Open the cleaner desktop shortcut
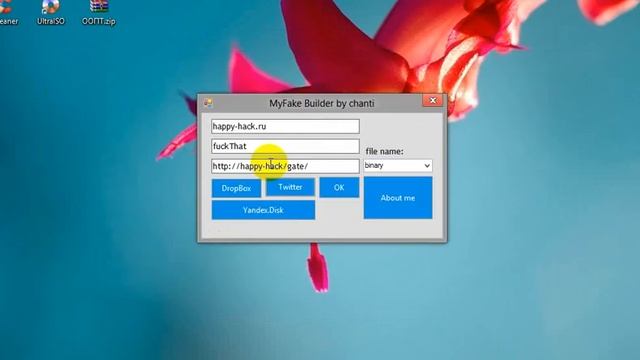Viewport: 640px width, 360px height. [8, 12]
